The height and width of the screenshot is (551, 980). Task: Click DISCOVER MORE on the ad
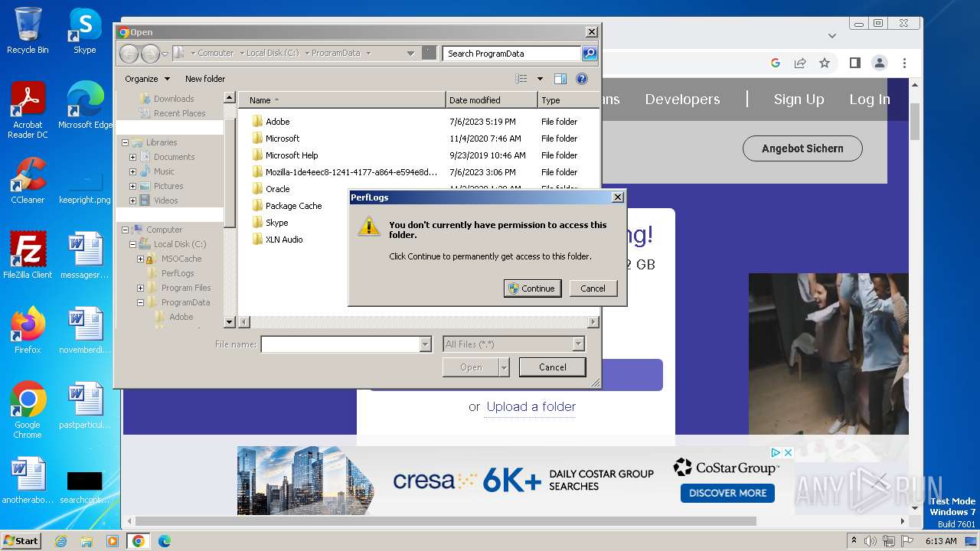[727, 493]
